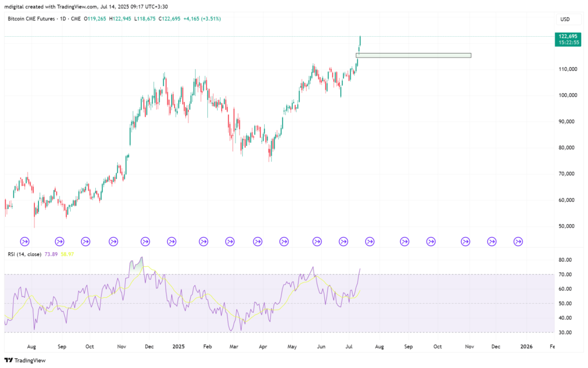Viewport: 588px width, 368px height.
Task: Open the rollover marker above the 2026 label
Action: (x=518, y=241)
